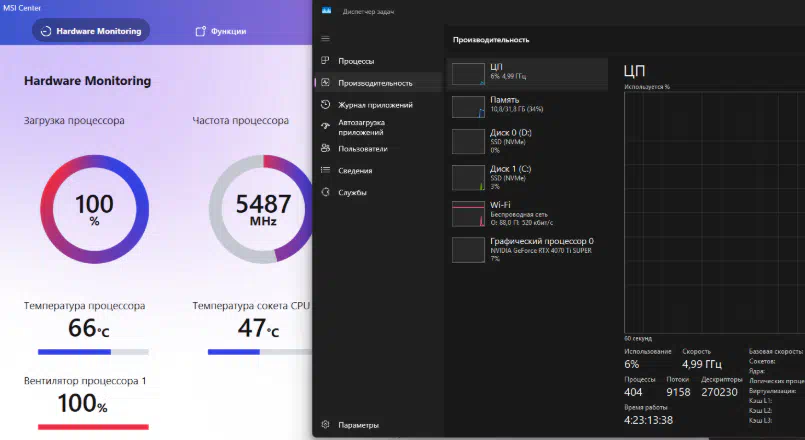Click the Частота процессора 5487 MHz gauge
This screenshot has width=805, height=440.
click(261, 209)
